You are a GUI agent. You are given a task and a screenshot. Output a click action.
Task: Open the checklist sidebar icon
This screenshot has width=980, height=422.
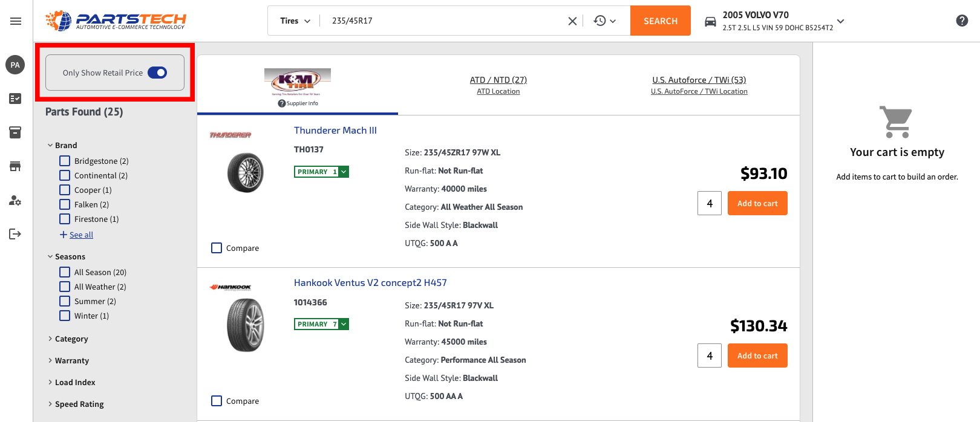click(16, 99)
